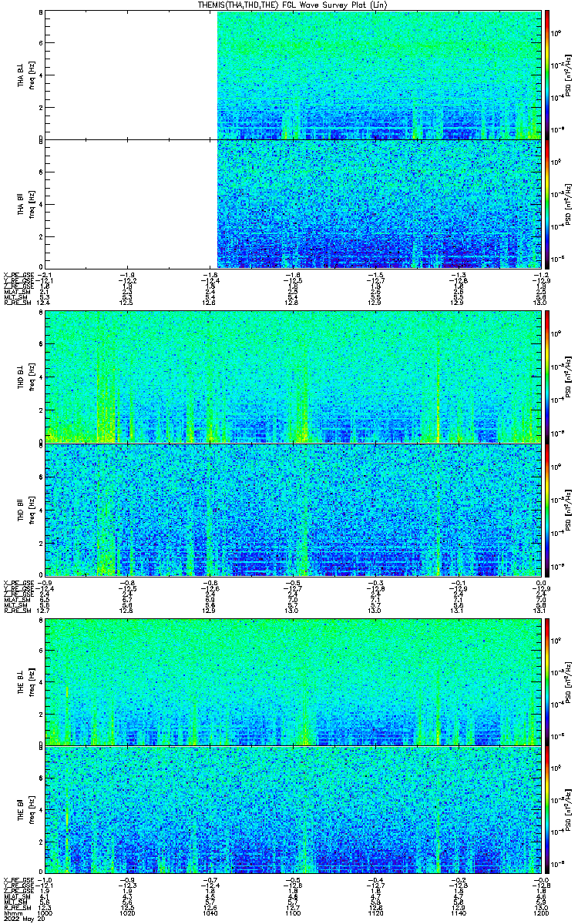
Task: Click the THE BL spectrogram panel
Action: (x=292, y=681)
